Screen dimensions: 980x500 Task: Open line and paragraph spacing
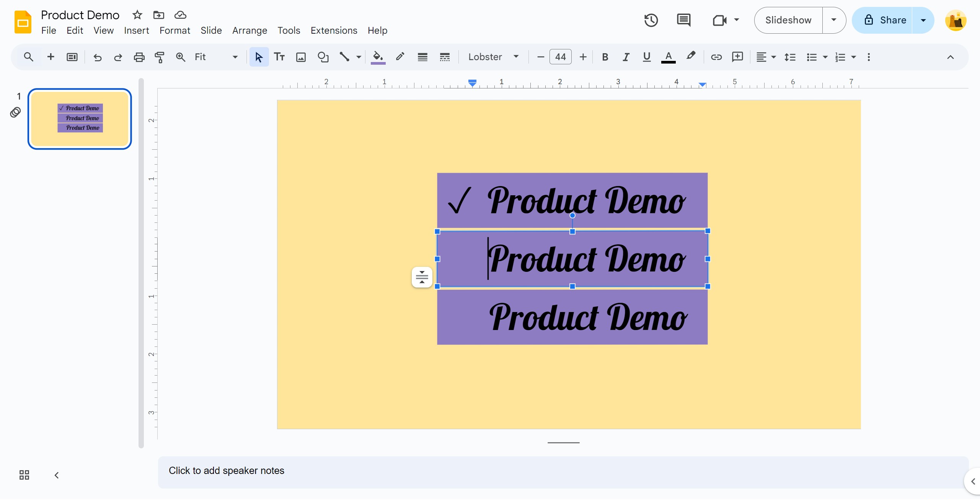pyautogui.click(x=790, y=57)
